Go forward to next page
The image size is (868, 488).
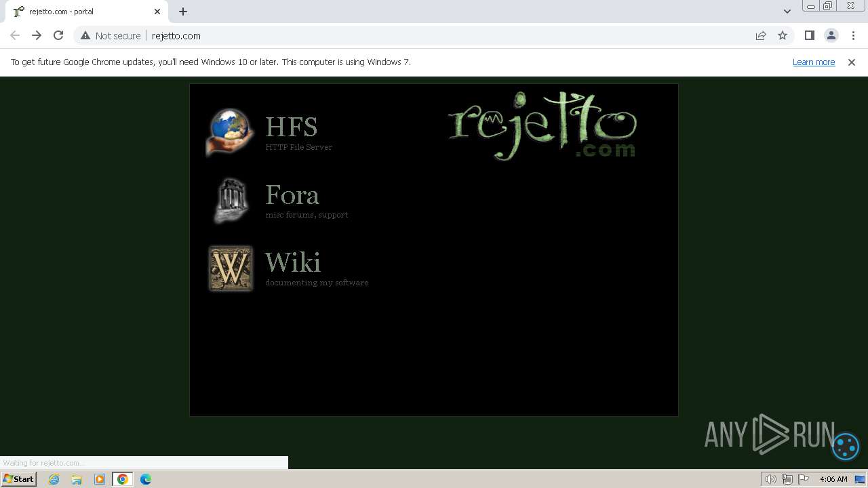37,35
